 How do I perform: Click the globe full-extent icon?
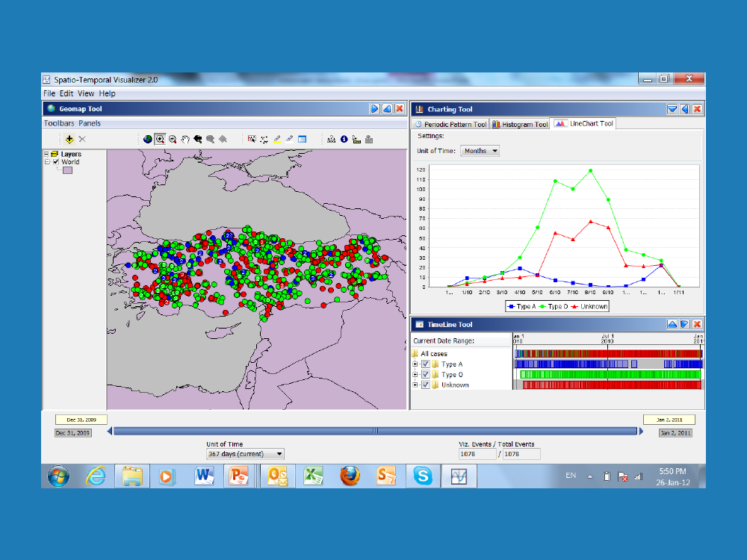click(148, 139)
